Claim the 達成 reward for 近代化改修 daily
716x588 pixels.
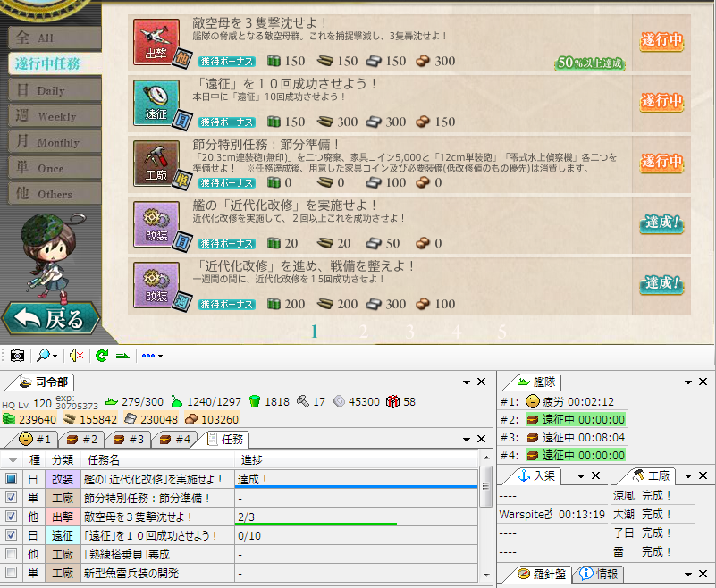[x=661, y=223]
